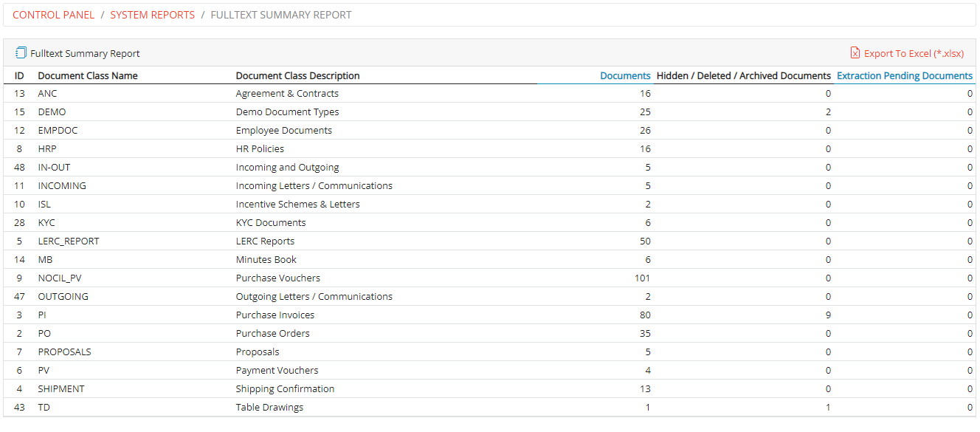Sort by the Documents column
The image size is (980, 432).
coord(624,75)
